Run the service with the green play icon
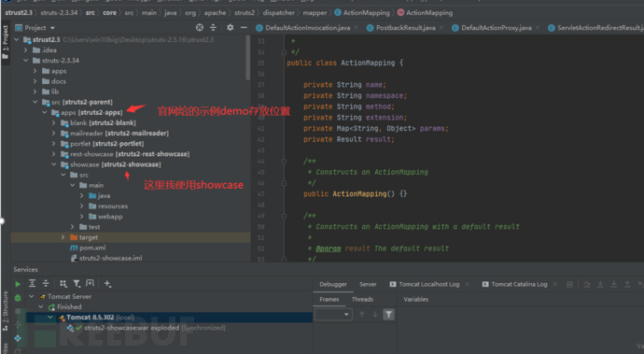This screenshot has height=354, width=644. tap(18, 284)
